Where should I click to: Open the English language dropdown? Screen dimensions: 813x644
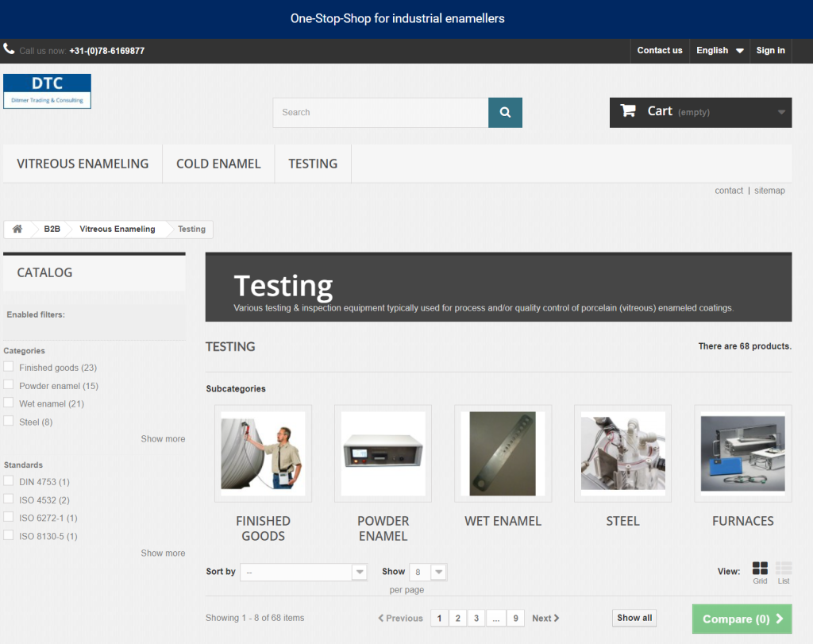point(719,51)
